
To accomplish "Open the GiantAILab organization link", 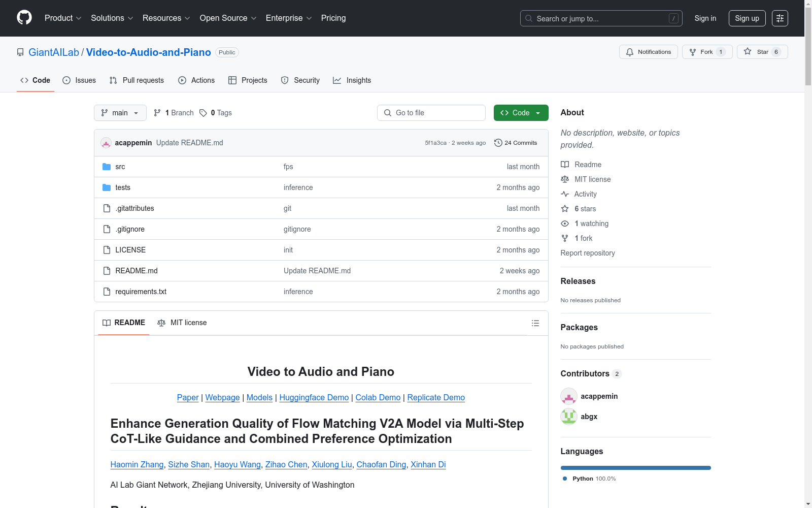I will coord(54,52).
